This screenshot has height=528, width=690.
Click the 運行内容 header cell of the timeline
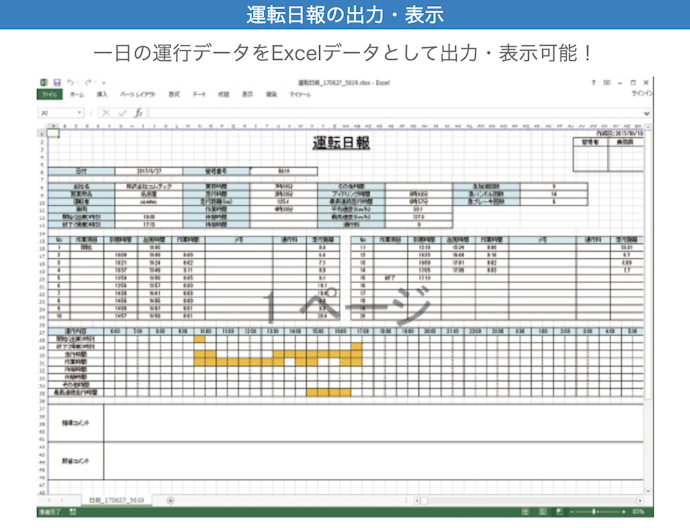pos(76,331)
